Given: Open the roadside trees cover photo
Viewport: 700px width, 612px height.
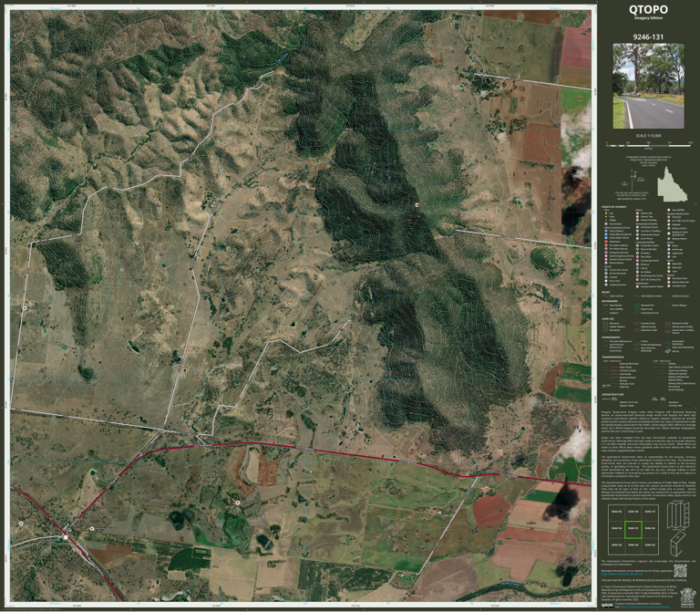Looking at the screenshot, I should tap(648, 87).
